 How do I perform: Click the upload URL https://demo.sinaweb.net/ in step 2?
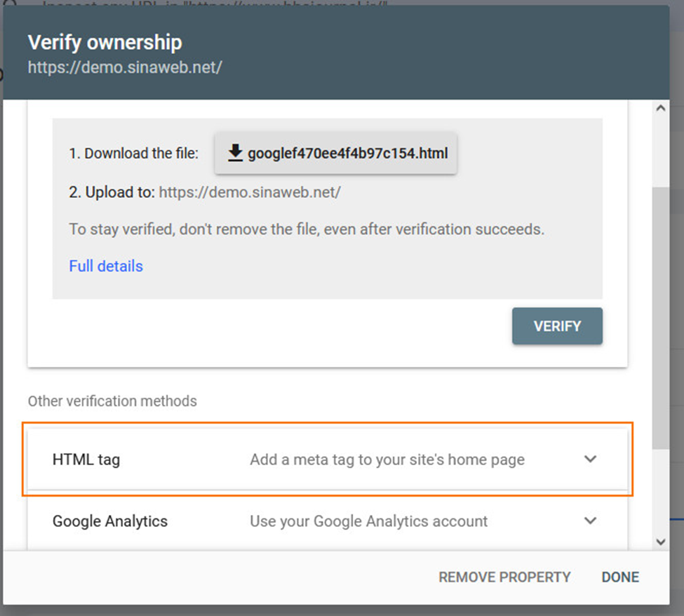coord(250,192)
